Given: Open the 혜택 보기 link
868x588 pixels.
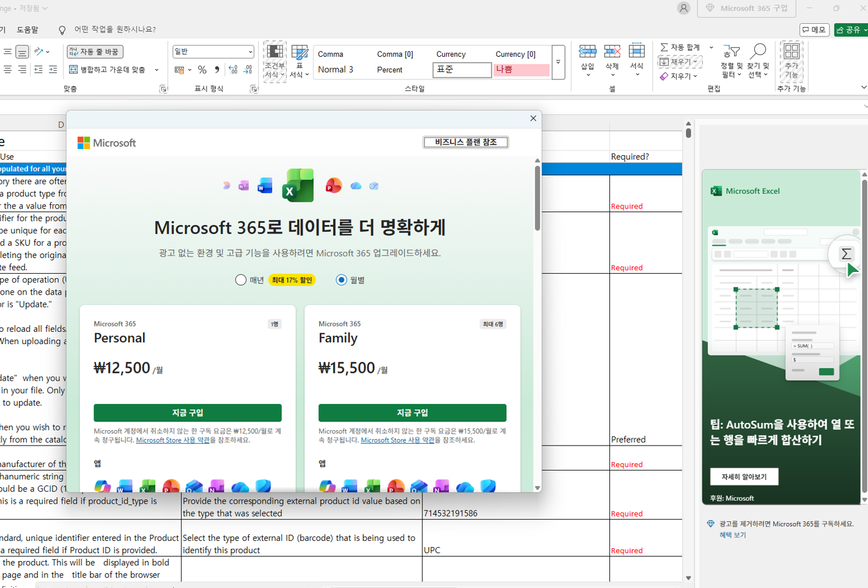Looking at the screenshot, I should click(732, 535).
